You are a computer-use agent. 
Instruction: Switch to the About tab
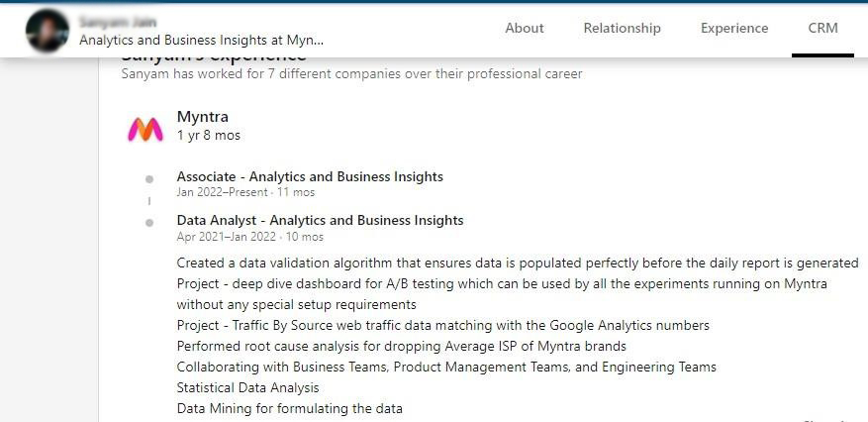[x=525, y=29]
